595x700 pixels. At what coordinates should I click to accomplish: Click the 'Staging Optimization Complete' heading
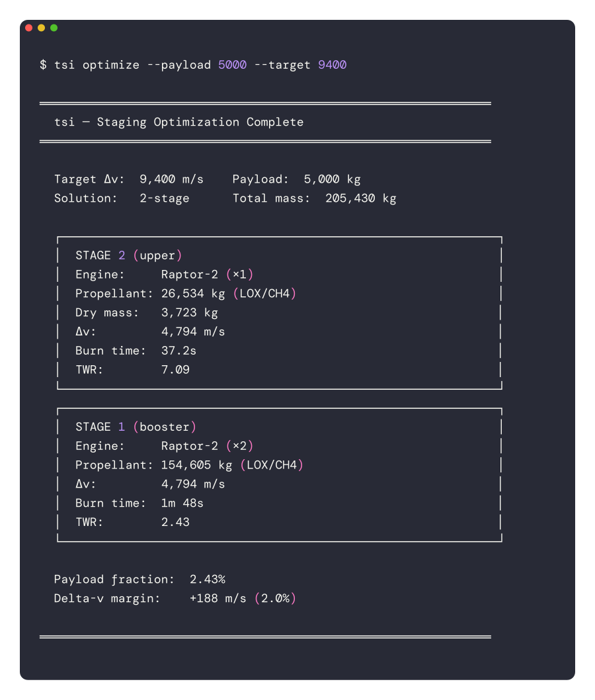[x=200, y=122]
